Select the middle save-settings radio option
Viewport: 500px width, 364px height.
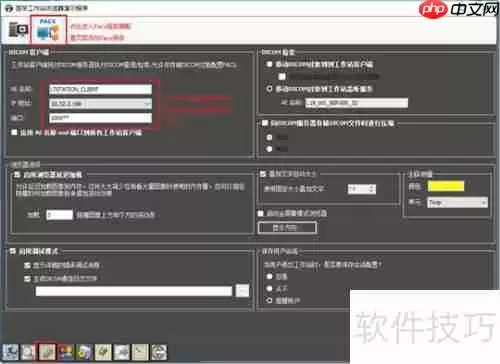[x=269, y=288]
